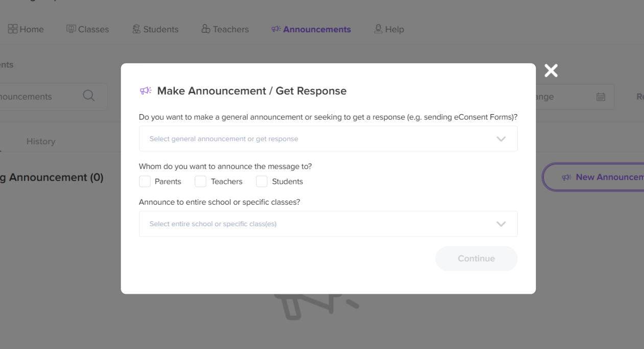Viewport: 644px width, 349px height.
Task: Click the Students icon in the navigation
Action: click(136, 29)
